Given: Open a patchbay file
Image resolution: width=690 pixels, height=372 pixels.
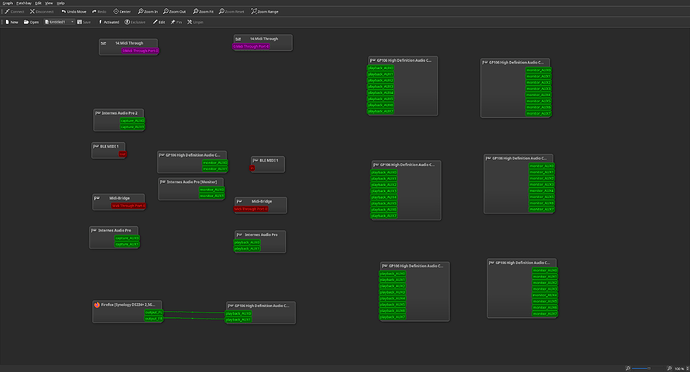Looking at the screenshot, I should [x=31, y=22].
